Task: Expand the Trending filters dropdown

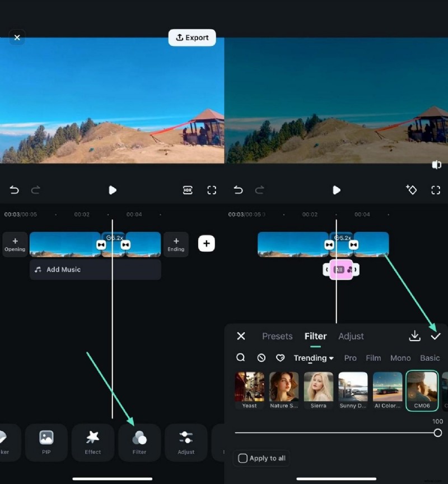Action: point(314,357)
